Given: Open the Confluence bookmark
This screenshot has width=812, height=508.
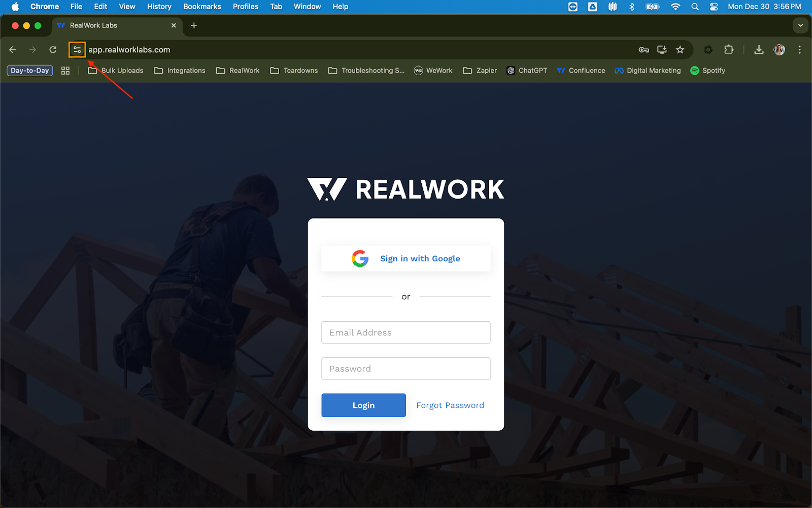Looking at the screenshot, I should [x=581, y=71].
